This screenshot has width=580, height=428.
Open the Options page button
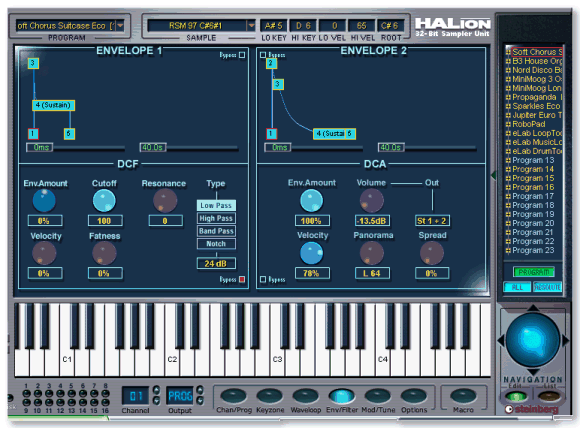(x=414, y=396)
